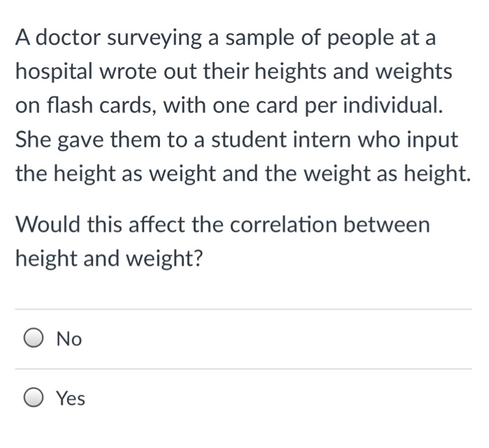Viewport: 489px width, 448px height.
Task: Click the Yes answer label text
Action: (x=71, y=399)
